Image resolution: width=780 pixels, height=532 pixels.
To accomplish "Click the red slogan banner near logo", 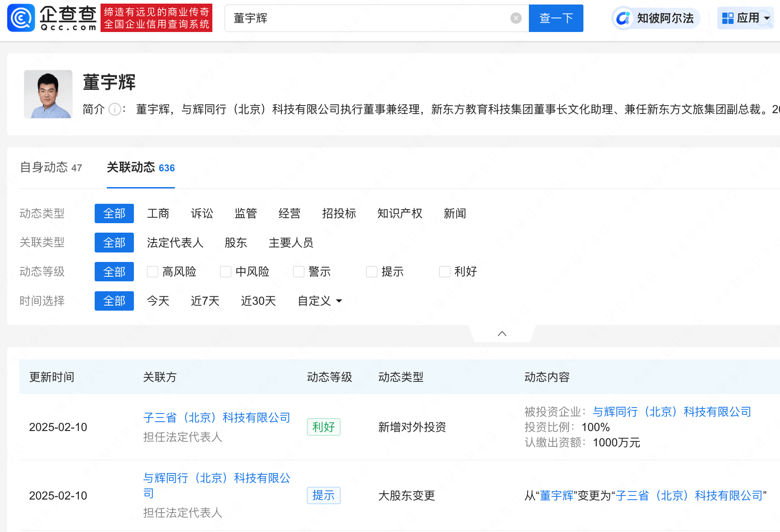I will 156,18.
